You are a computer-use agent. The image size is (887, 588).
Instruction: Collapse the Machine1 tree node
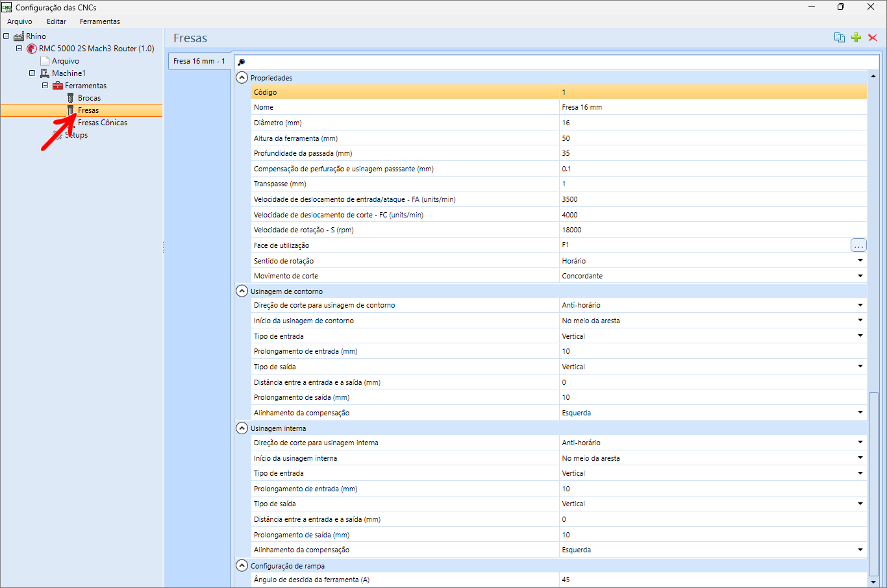(x=32, y=73)
